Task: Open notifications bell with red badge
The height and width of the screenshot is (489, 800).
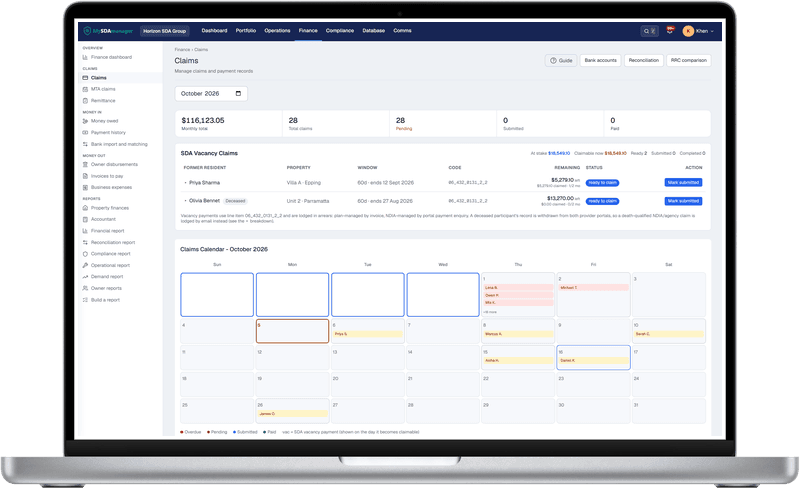Action: (670, 31)
